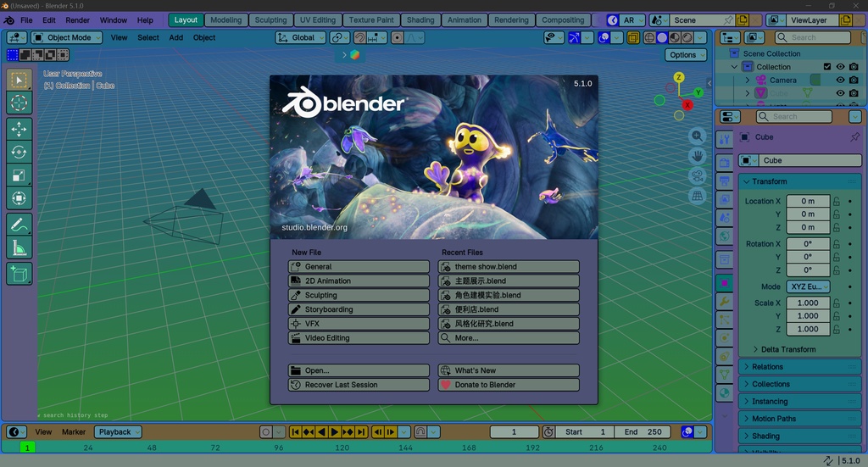Hide the Camera with its eye icon
Image resolution: width=868 pixels, height=467 pixels.
tap(840, 81)
